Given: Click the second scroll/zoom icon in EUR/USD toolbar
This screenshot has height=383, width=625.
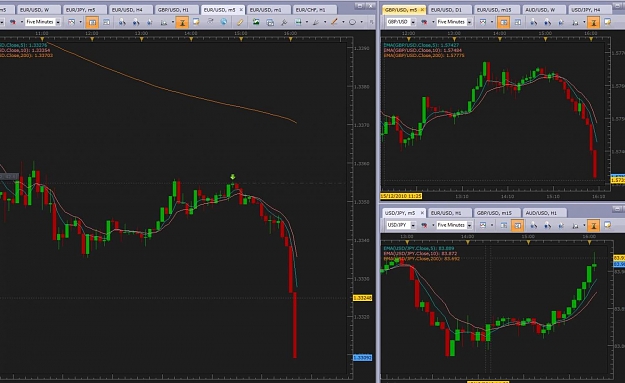Looking at the screenshot, I should pyautogui.click(x=136, y=22).
